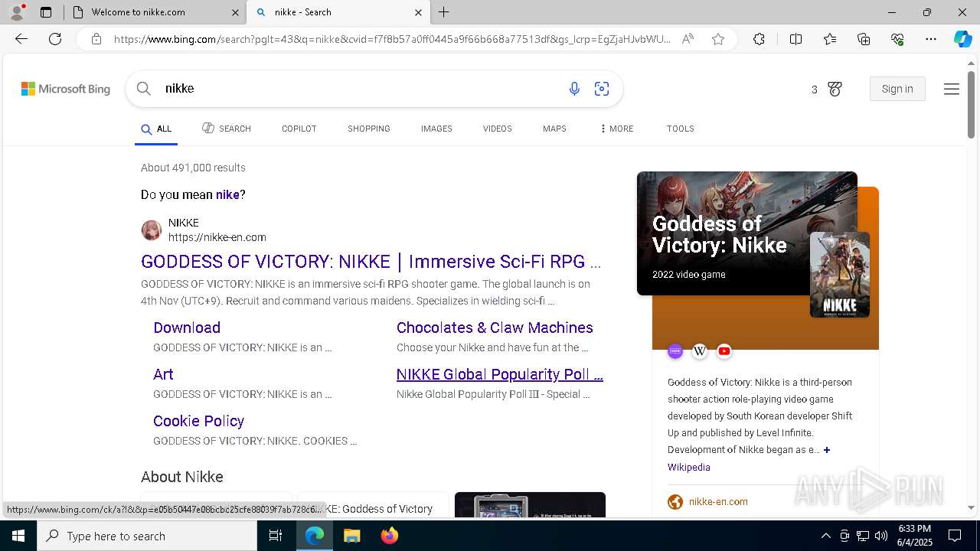Click the Microsoft Bing logo
Image resolution: width=980 pixels, height=551 pixels.
(66, 89)
